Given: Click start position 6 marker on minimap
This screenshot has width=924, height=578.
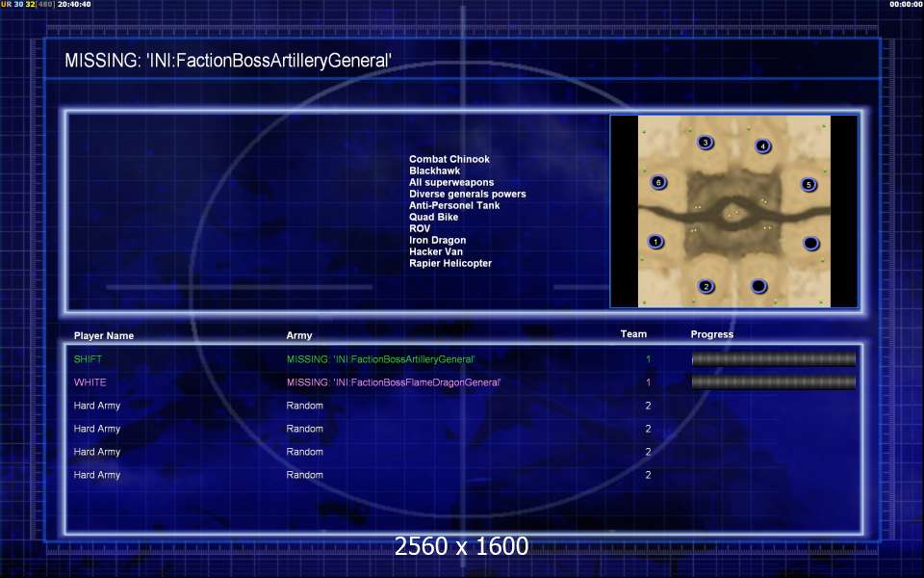Looking at the screenshot, I should click(x=658, y=182).
